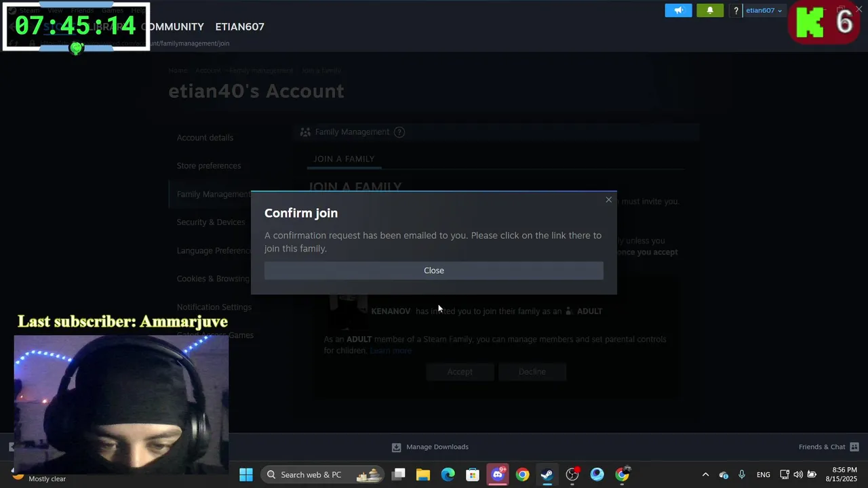Viewport: 868px width, 488px height.
Task: Click the Steam taskbar icon
Action: pos(547,474)
